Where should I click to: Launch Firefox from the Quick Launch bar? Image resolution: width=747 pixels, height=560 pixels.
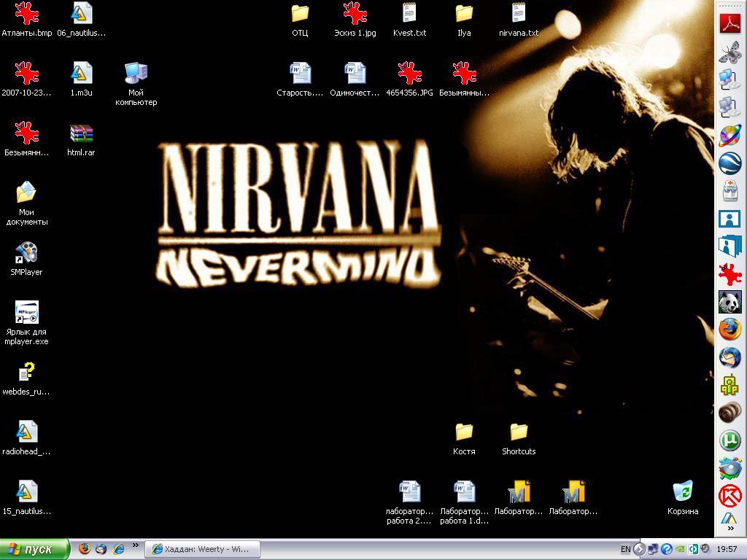[85, 549]
